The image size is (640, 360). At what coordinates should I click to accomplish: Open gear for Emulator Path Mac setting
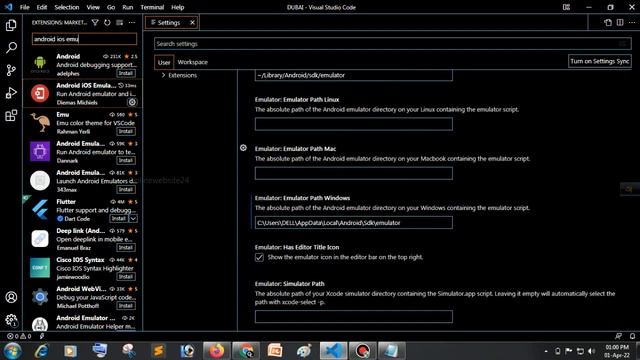coord(243,148)
